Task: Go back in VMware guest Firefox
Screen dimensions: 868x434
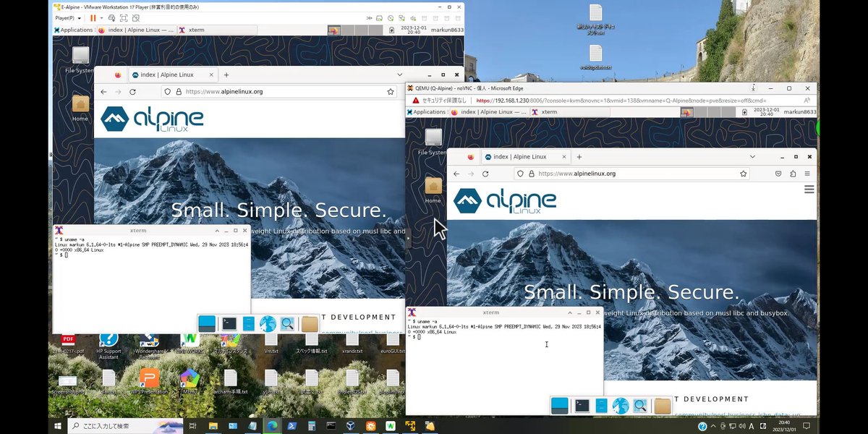Action: (x=103, y=92)
